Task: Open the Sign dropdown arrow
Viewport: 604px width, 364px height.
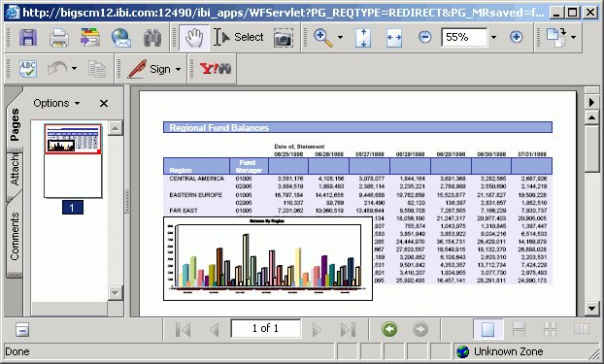Action: pos(178,69)
